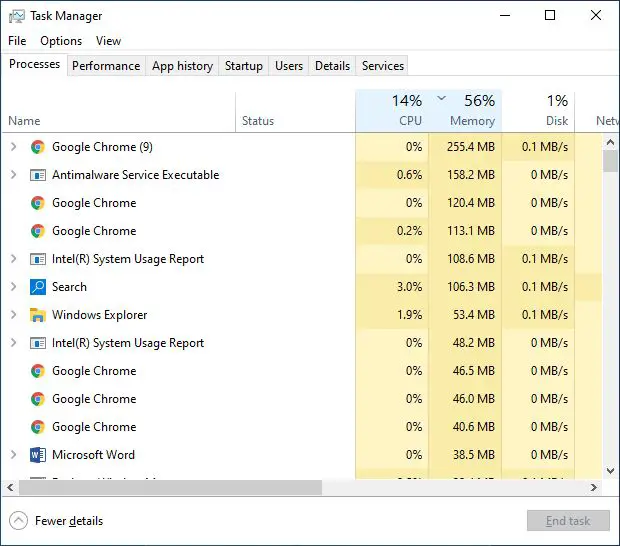Expand the Windows Explorer process group
620x546 pixels.
click(x=13, y=315)
